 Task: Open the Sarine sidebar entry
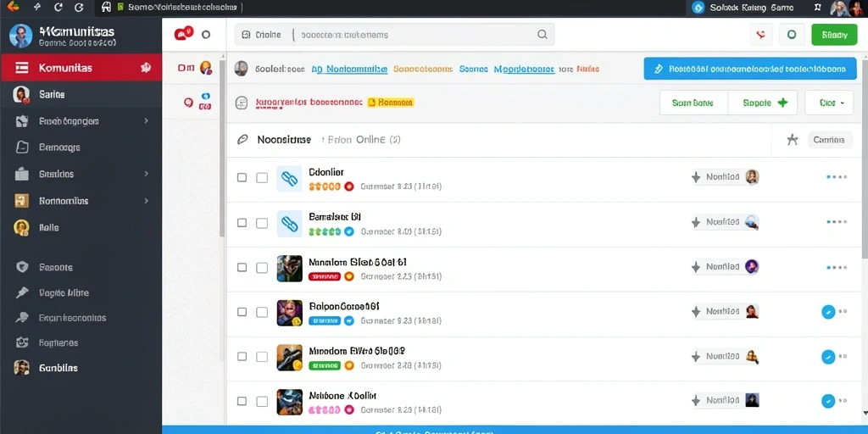point(81,95)
